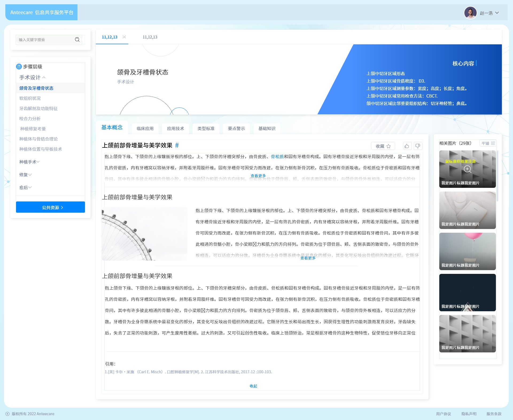Close the active 11,12,13 tab
Viewport: 513px width, 420px height.
[124, 37]
